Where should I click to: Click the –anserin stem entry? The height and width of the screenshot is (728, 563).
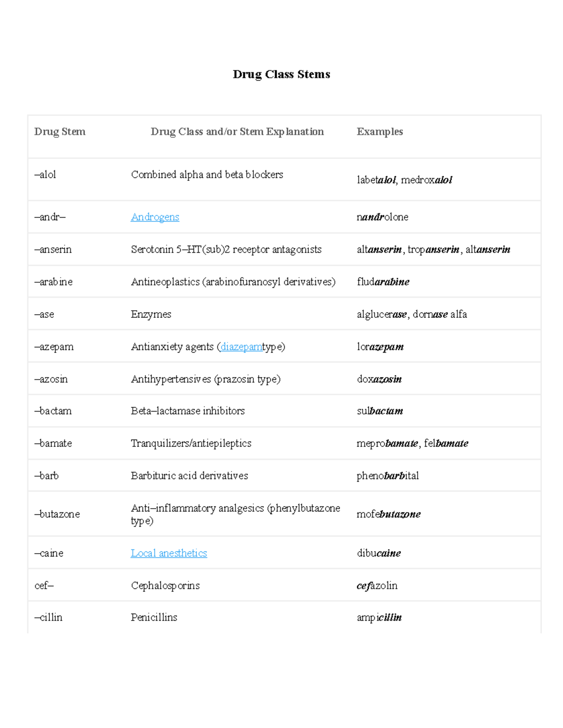point(53,249)
